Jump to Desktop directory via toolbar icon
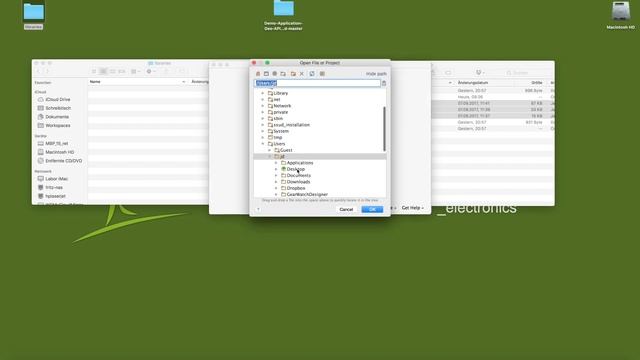640x360 pixels. (x=266, y=74)
